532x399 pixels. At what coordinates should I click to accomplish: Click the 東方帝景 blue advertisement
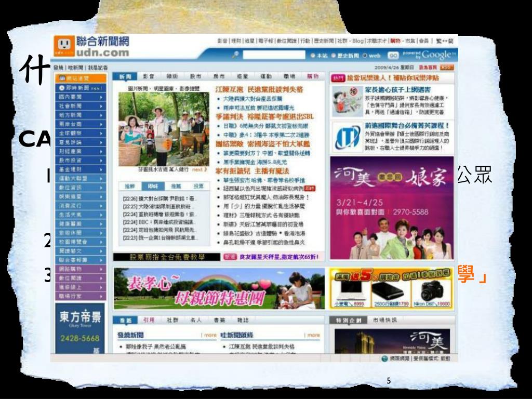80,328
